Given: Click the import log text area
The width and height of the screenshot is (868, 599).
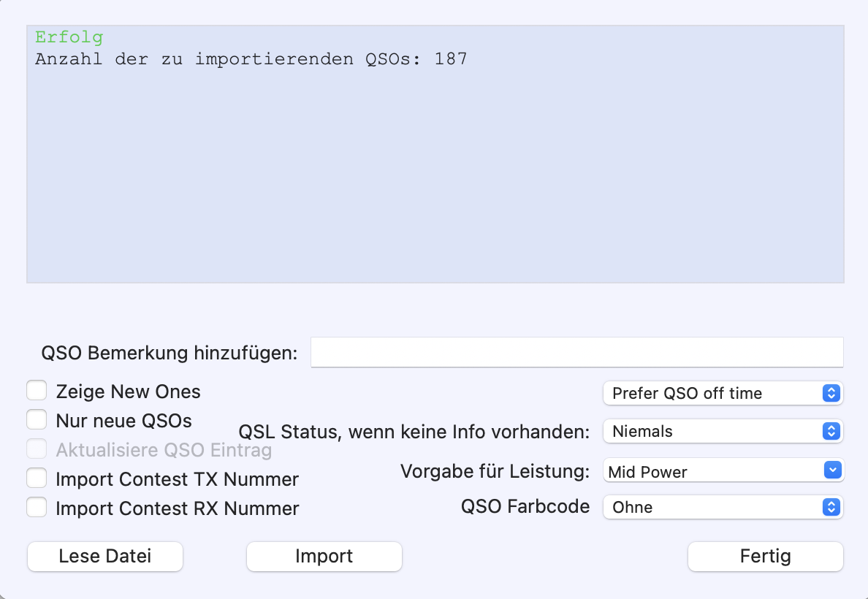Looking at the screenshot, I should [435, 154].
